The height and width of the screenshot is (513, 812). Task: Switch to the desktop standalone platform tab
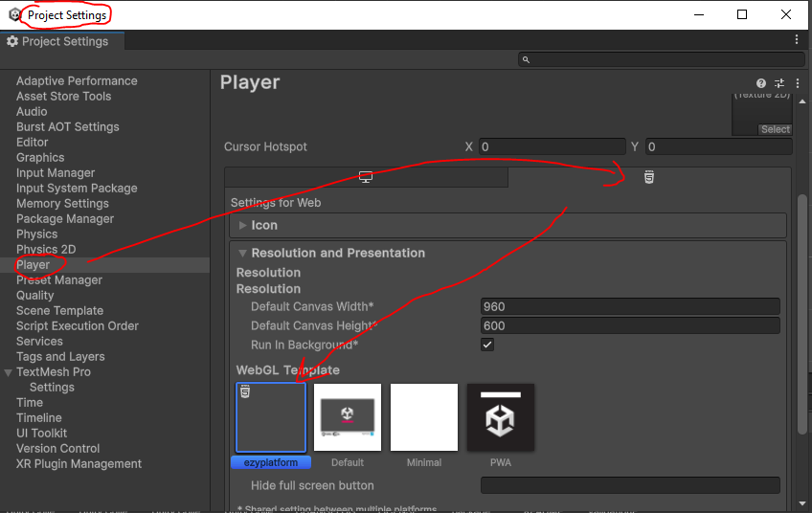(365, 177)
